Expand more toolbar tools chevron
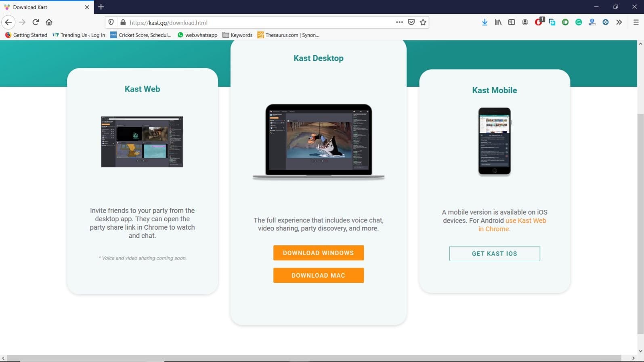 pos(619,22)
